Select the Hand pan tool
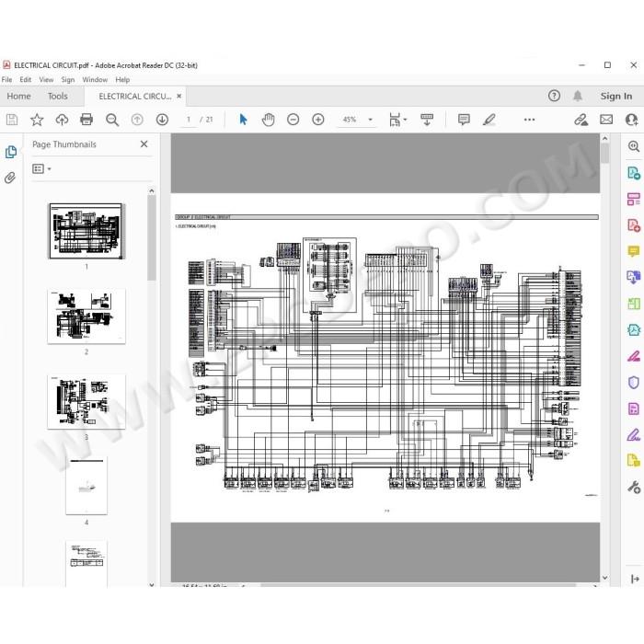The width and height of the screenshot is (644, 644). tap(268, 120)
